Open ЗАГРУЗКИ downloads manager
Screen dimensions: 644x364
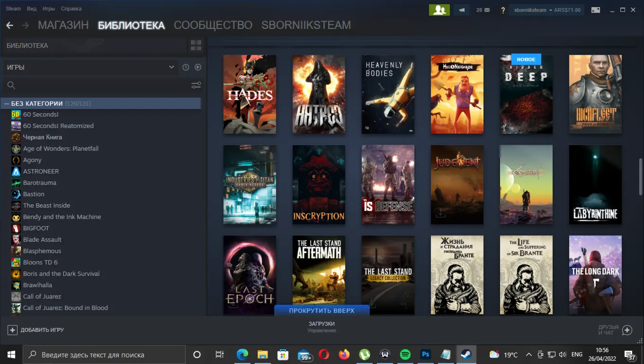point(322,327)
